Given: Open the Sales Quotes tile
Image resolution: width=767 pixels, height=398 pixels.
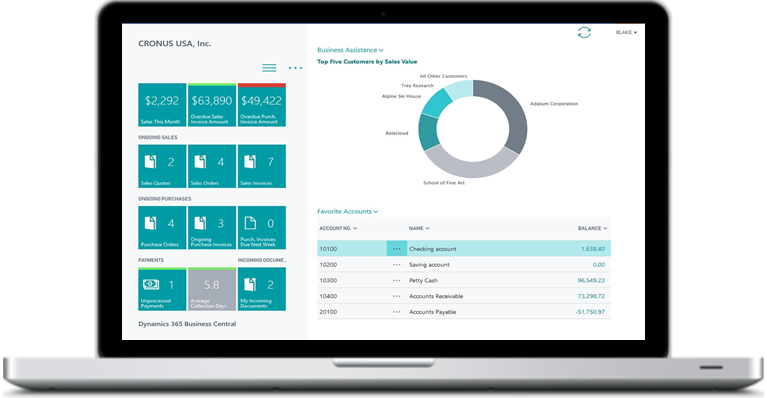Looking at the screenshot, I should (x=162, y=166).
